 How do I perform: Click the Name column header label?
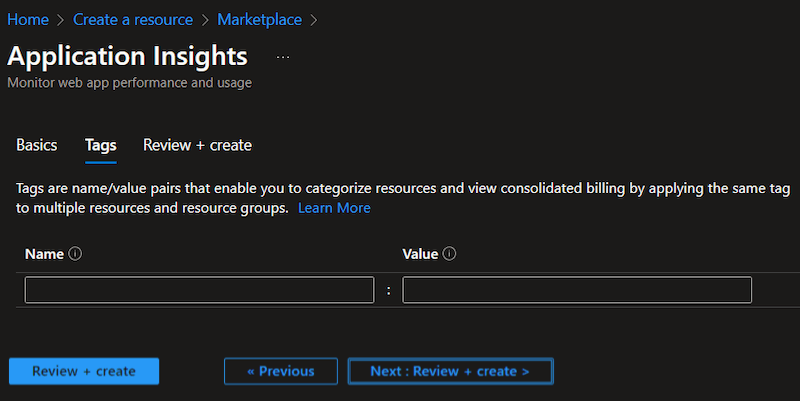(x=44, y=254)
